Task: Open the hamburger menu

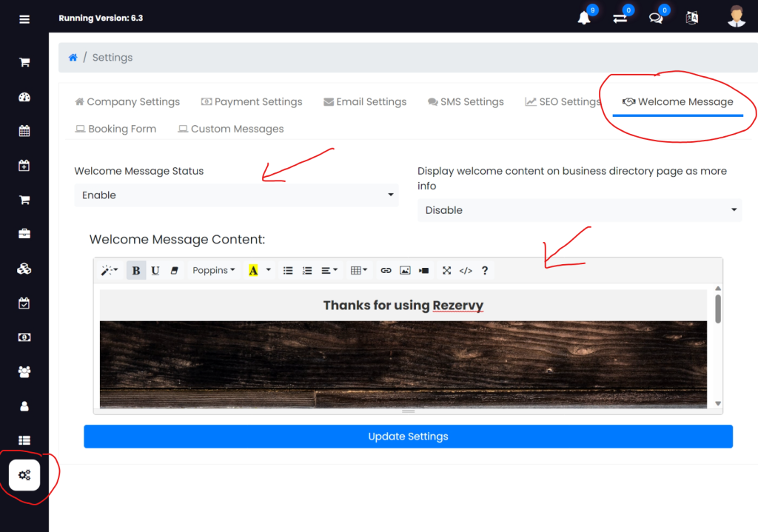Action: click(x=24, y=19)
